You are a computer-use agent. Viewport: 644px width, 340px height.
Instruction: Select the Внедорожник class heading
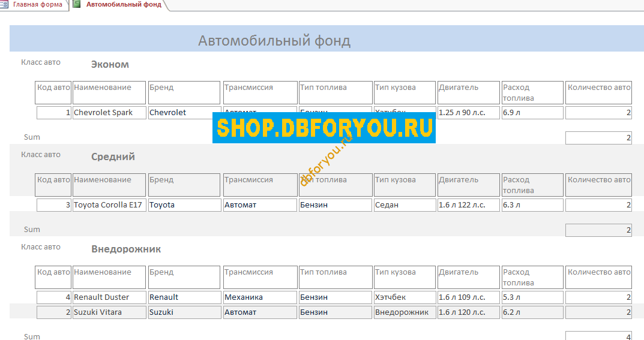tap(126, 249)
